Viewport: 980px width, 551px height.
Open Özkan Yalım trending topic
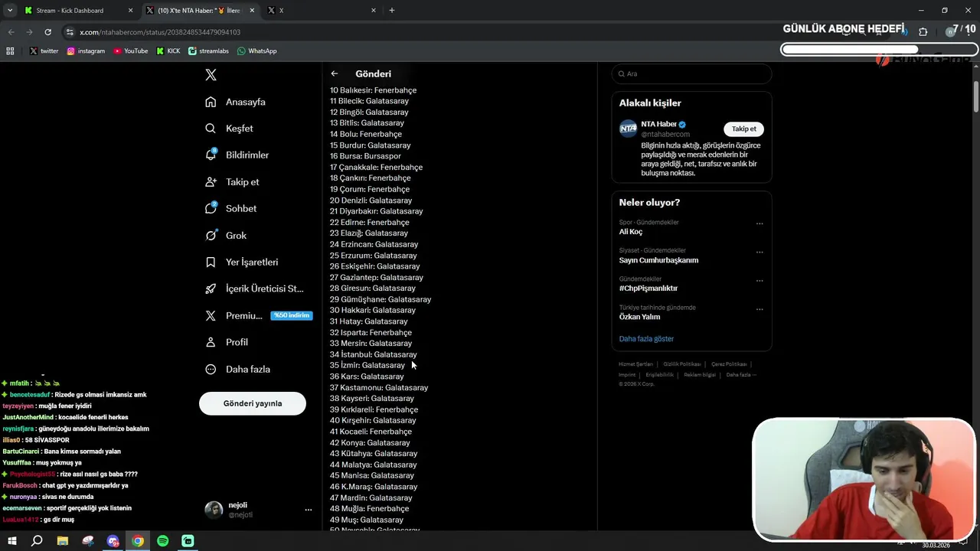[x=639, y=317]
